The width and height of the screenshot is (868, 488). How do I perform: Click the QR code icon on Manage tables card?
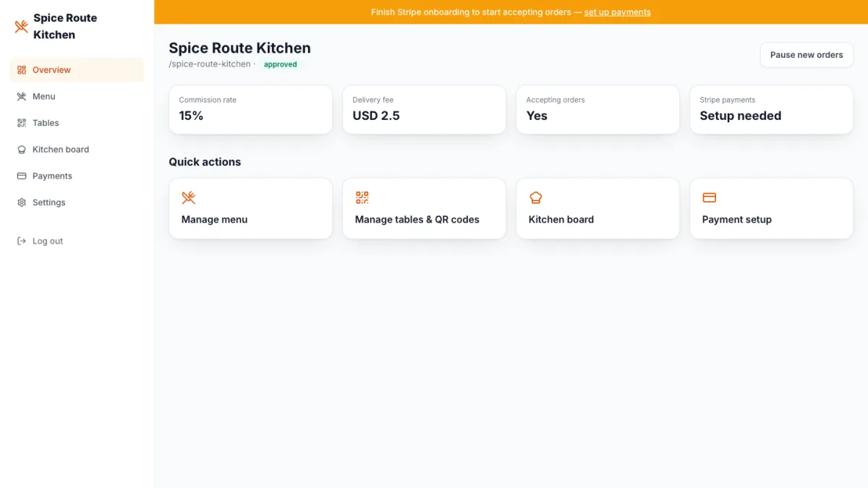362,197
